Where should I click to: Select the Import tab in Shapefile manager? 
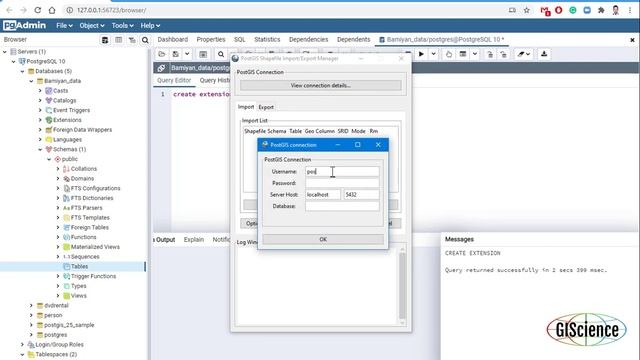[x=246, y=107]
